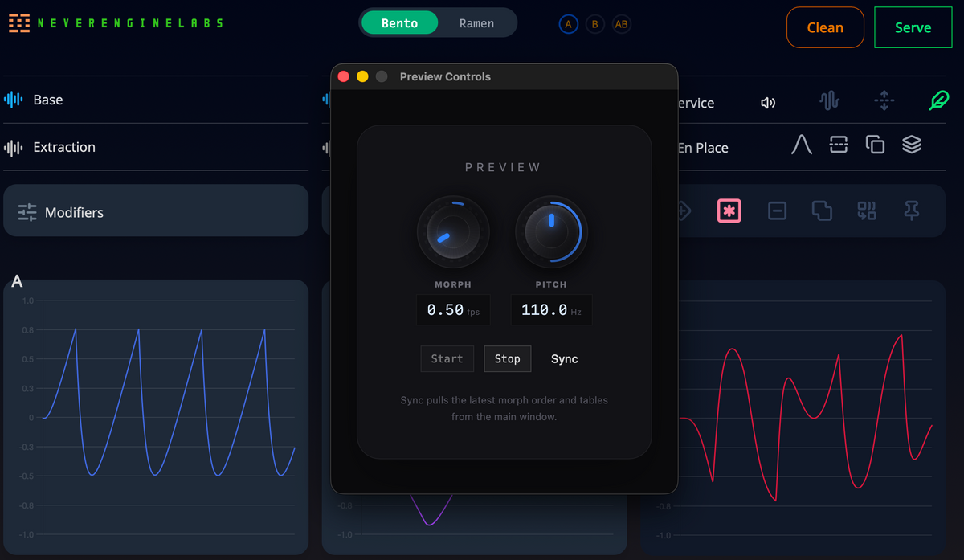Image resolution: width=964 pixels, height=560 pixels.
Task: Expand the Modifiers panel
Action: [156, 212]
